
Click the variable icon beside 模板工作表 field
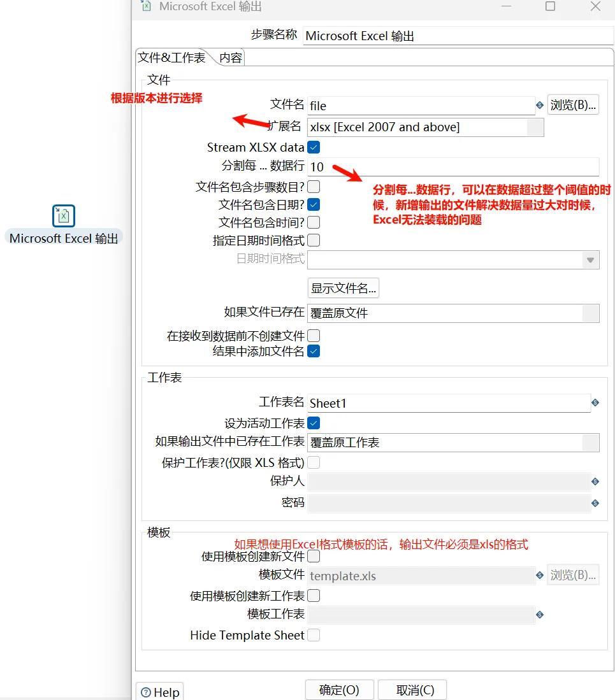pyautogui.click(x=540, y=615)
